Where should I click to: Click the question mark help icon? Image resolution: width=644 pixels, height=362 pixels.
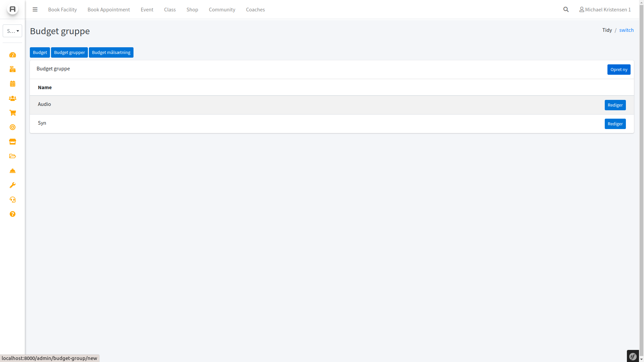12,214
